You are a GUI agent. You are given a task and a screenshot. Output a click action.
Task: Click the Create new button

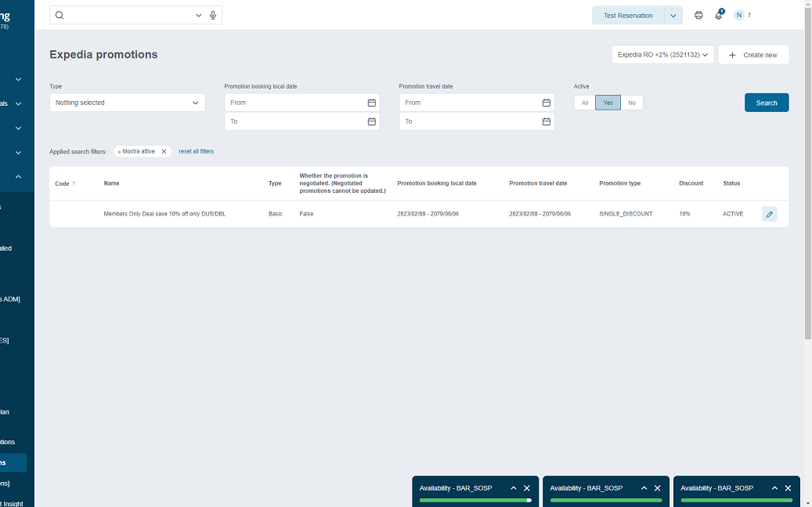(x=753, y=54)
